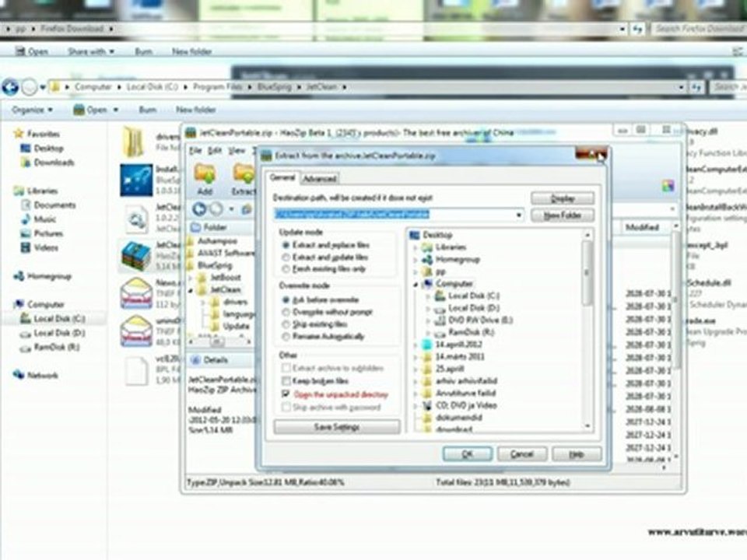Viewport: 747px width, 560px height.
Task: Open HaoZip File menu
Action: coord(195,150)
